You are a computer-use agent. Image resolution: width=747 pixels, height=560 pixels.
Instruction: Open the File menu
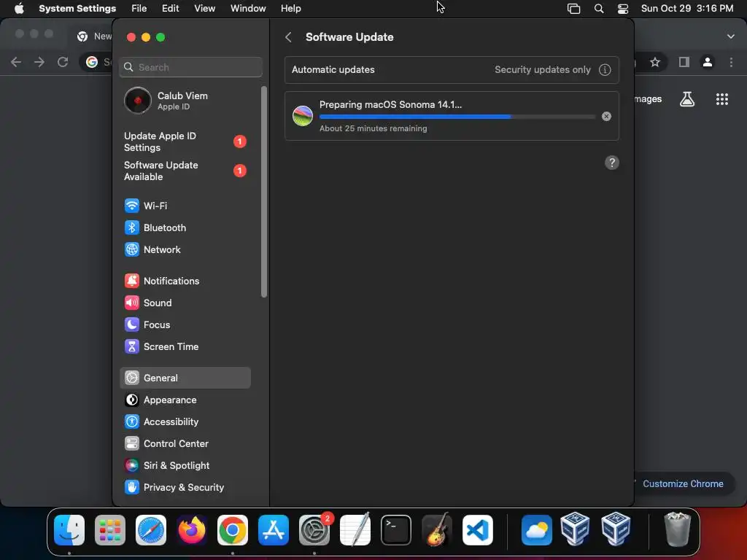(x=139, y=9)
